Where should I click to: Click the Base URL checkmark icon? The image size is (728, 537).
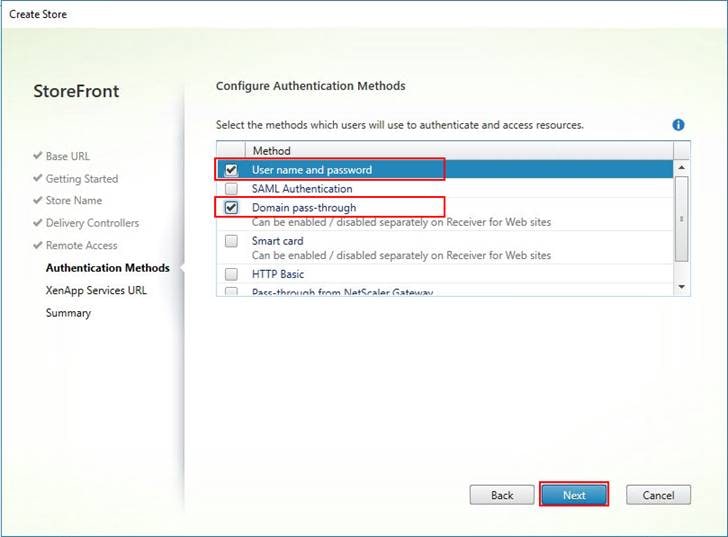coord(38,155)
